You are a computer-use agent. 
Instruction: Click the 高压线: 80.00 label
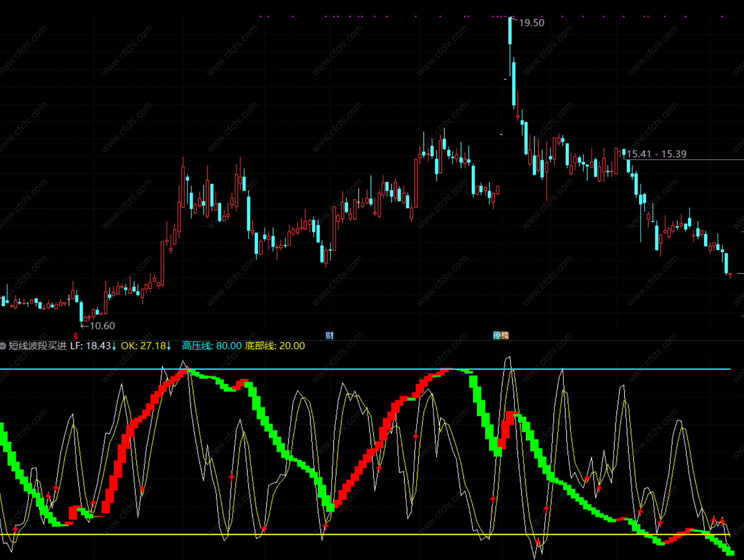click(x=212, y=346)
